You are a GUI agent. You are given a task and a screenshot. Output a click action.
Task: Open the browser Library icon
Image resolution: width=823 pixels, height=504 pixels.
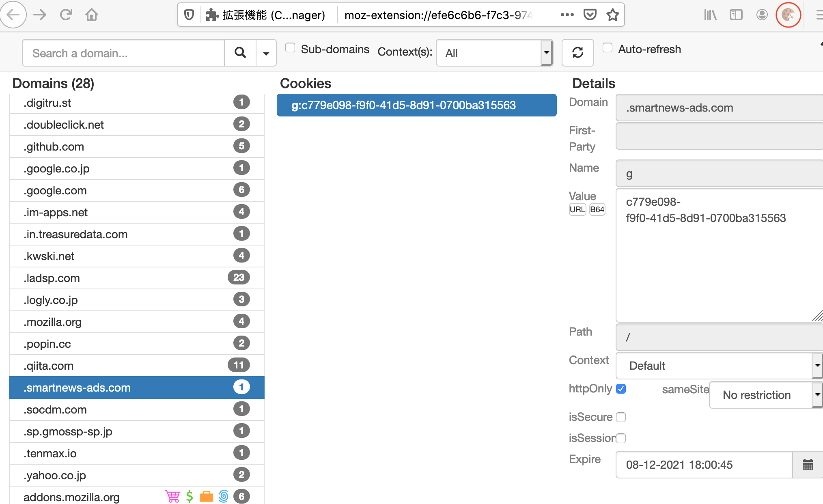pyautogui.click(x=710, y=15)
